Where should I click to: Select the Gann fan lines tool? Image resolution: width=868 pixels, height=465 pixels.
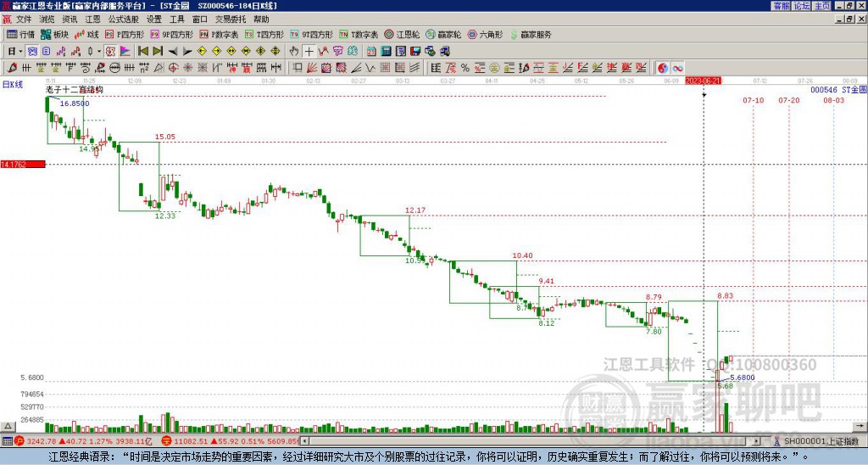tap(312, 68)
